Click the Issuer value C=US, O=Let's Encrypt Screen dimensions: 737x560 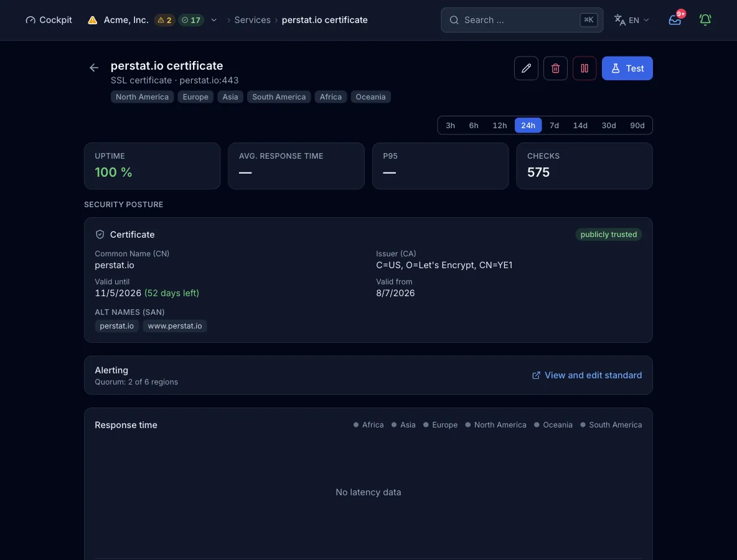coord(444,265)
